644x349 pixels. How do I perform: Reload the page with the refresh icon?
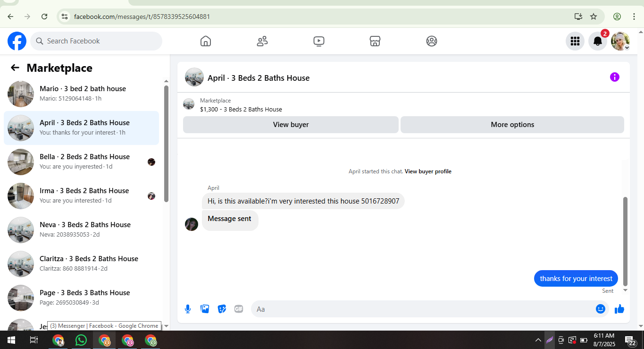[44, 17]
